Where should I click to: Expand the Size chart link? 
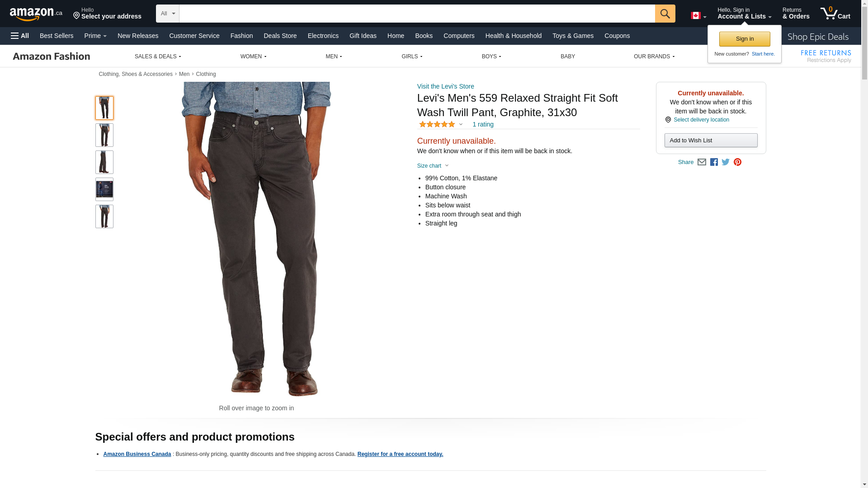point(433,166)
